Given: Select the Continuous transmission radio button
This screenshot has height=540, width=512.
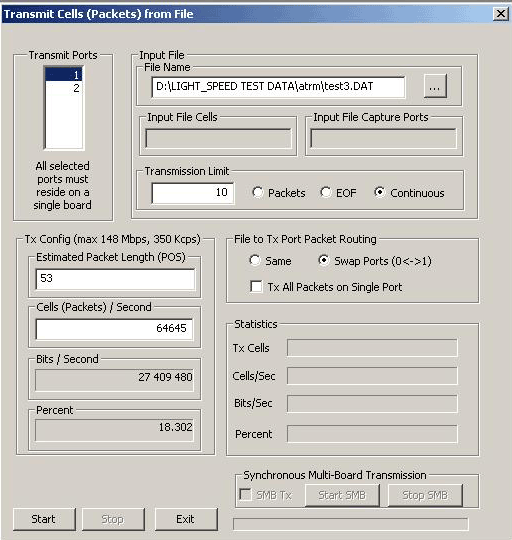Looking at the screenshot, I should tap(409, 193).
